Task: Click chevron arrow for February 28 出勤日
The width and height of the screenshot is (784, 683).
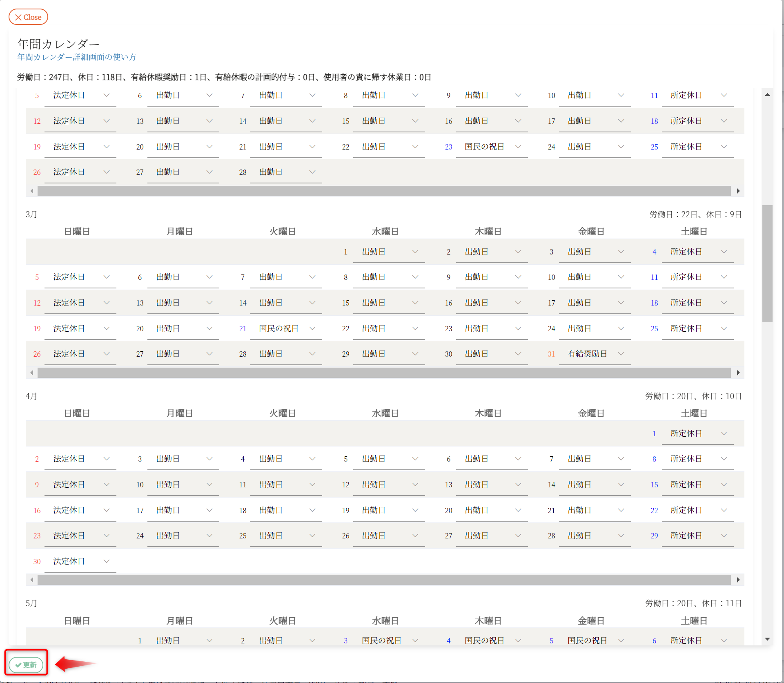Action: tap(312, 172)
